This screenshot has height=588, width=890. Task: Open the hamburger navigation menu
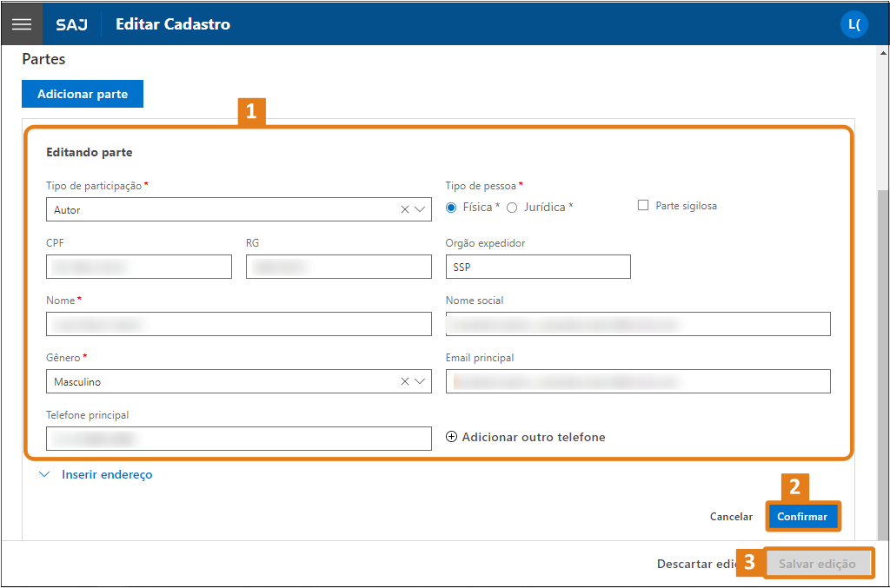click(x=22, y=23)
